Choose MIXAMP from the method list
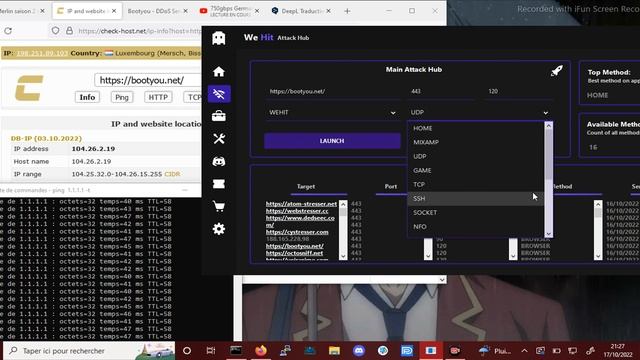Image resolution: width=640 pixels, height=360 pixels. [x=476, y=142]
